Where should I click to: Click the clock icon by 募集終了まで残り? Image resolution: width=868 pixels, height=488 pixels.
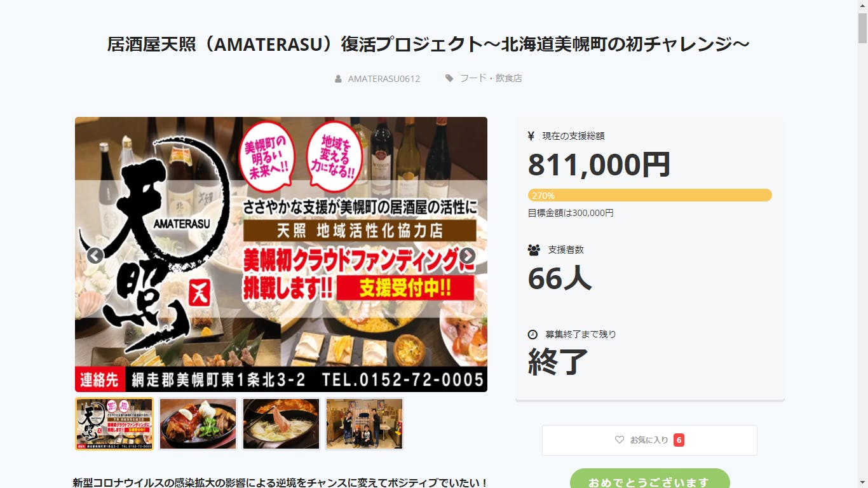click(532, 334)
